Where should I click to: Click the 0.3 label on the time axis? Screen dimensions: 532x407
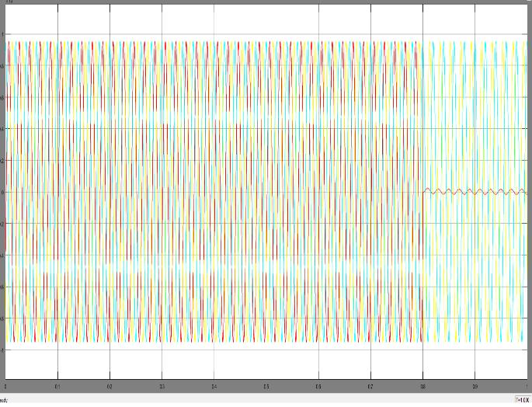click(x=162, y=387)
